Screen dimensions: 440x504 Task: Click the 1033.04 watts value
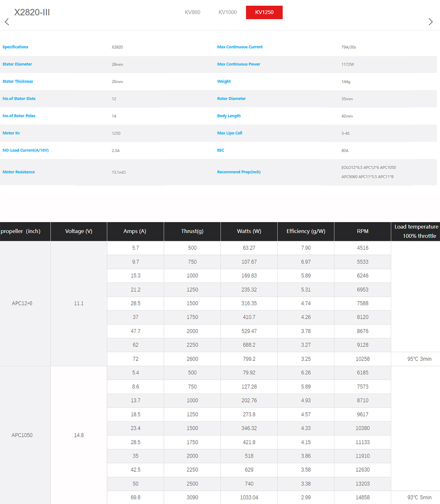point(249,497)
